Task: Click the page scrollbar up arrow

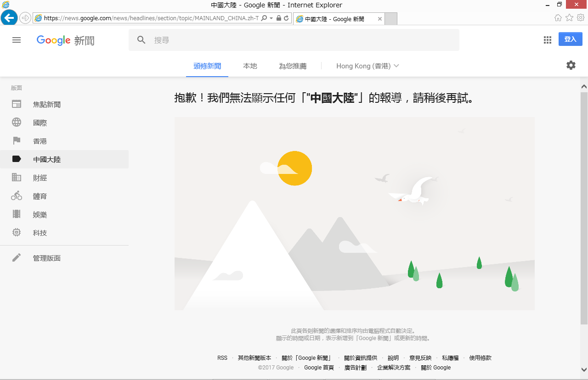Action: (x=584, y=86)
